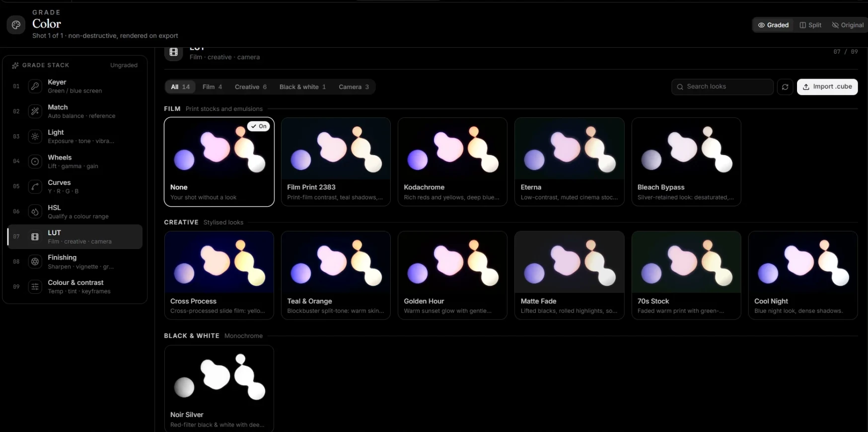Open the HSL stage row
Viewport: 868px width, 432px height.
tap(75, 212)
